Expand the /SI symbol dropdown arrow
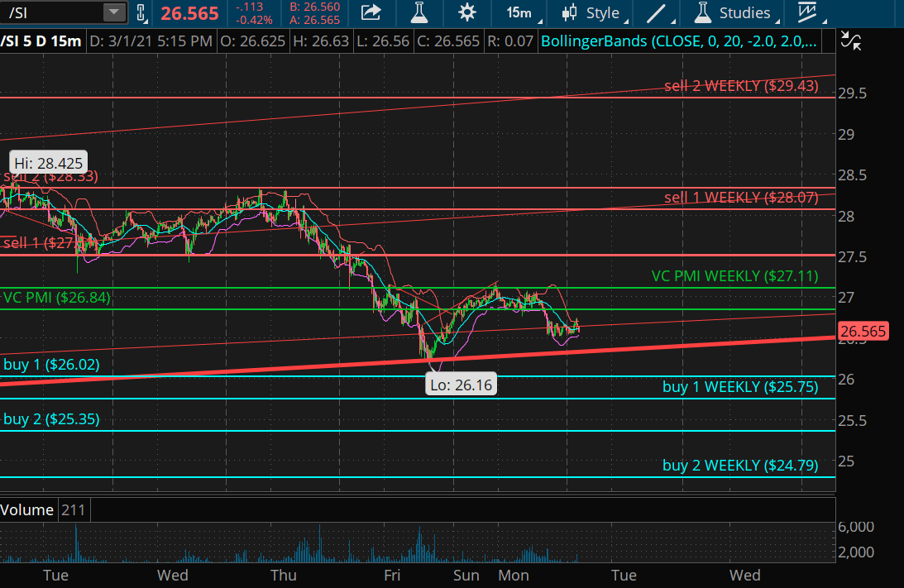The width and height of the screenshot is (904, 588). [x=112, y=12]
